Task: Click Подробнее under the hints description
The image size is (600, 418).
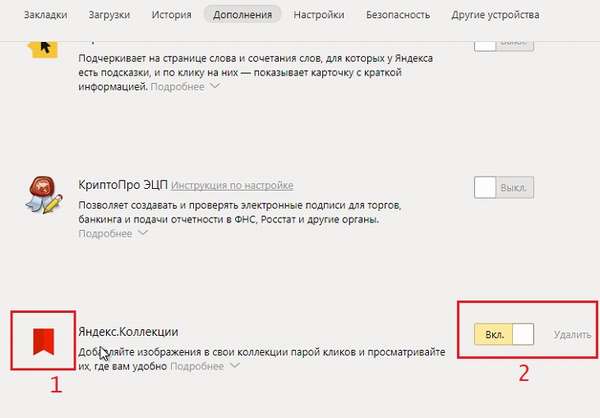Action: click(x=178, y=87)
